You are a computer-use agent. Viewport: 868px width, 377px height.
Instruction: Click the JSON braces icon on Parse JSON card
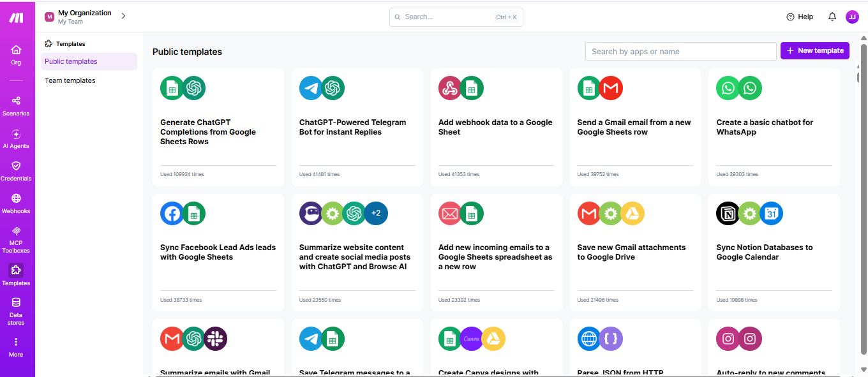tap(611, 339)
